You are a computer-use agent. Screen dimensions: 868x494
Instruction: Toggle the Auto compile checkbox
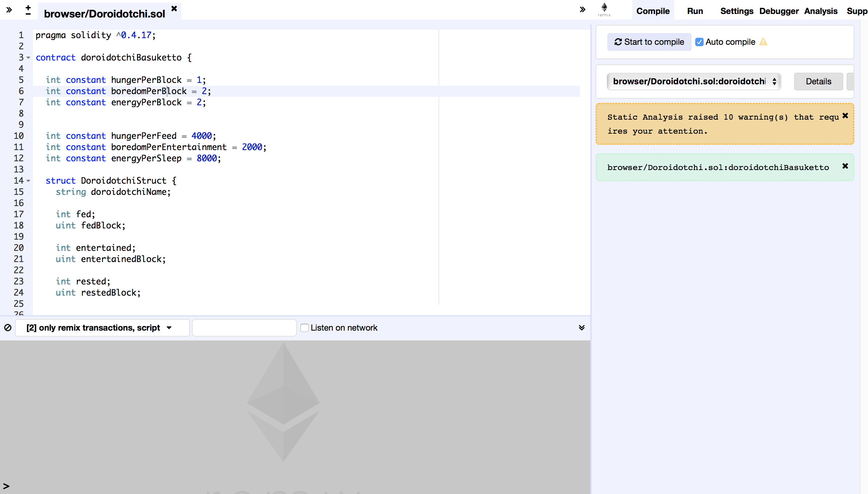tap(699, 42)
